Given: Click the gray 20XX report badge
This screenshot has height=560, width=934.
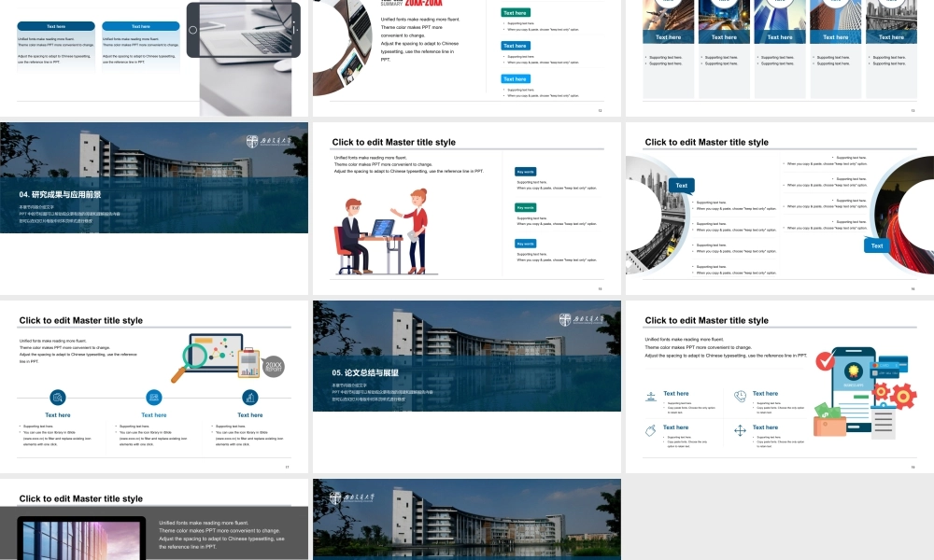Looking at the screenshot, I should [x=274, y=366].
